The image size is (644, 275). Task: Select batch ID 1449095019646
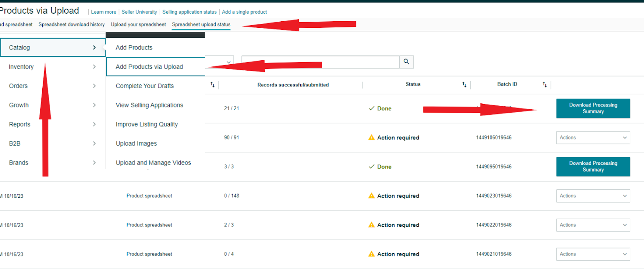[494, 166]
